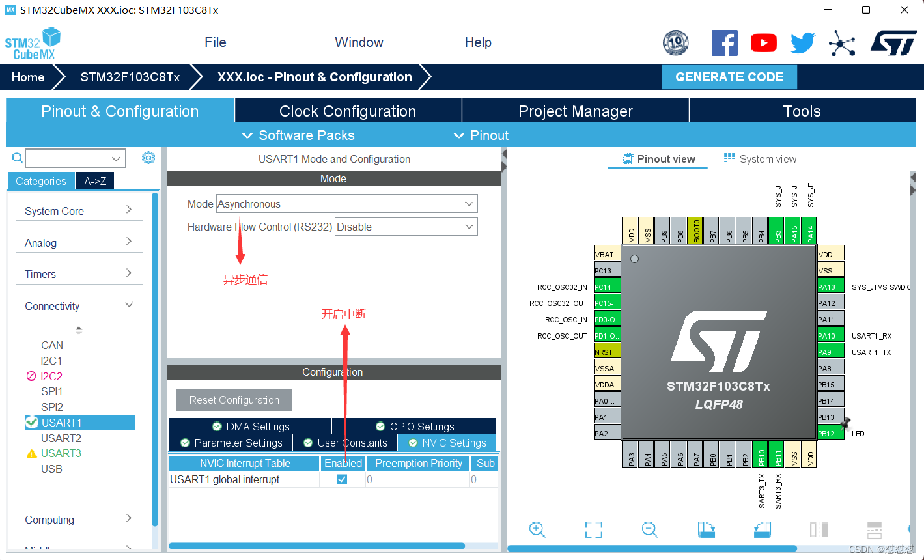Select CAN in Connectivity list
The width and height of the screenshot is (924, 560).
[52, 345]
